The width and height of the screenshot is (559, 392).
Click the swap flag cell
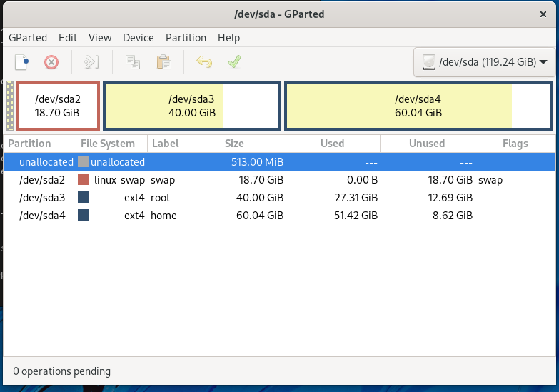click(x=490, y=180)
